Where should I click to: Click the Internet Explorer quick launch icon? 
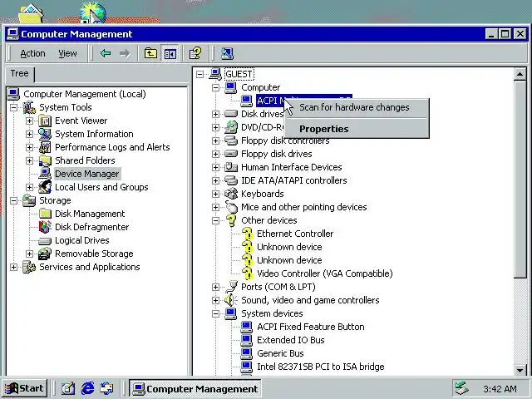(x=87, y=388)
